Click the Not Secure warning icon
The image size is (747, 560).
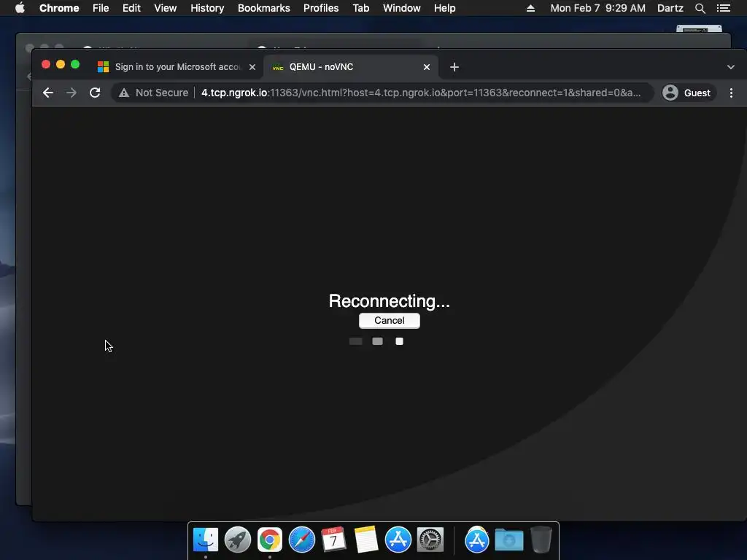124,93
